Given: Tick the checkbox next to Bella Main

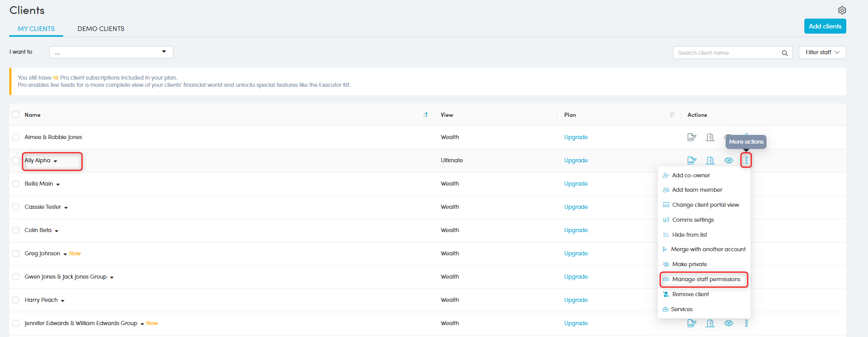Looking at the screenshot, I should click(16, 183).
